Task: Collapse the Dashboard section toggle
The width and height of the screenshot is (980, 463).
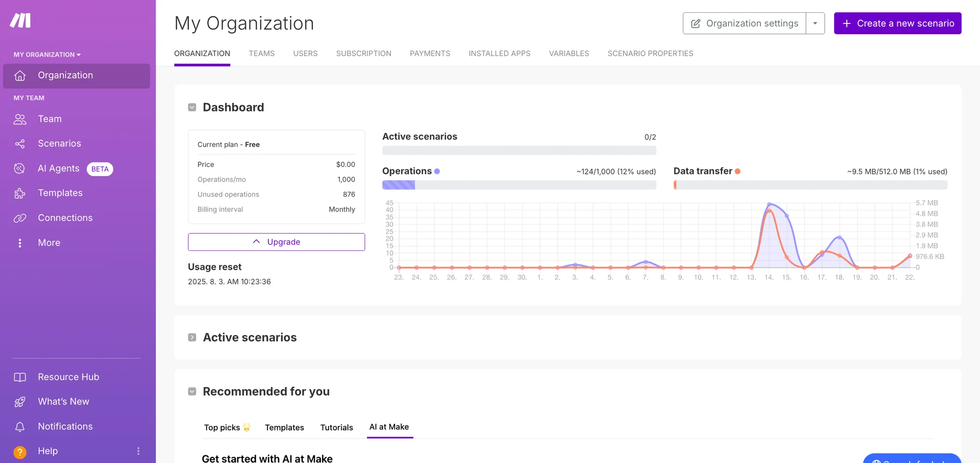Action: click(192, 108)
